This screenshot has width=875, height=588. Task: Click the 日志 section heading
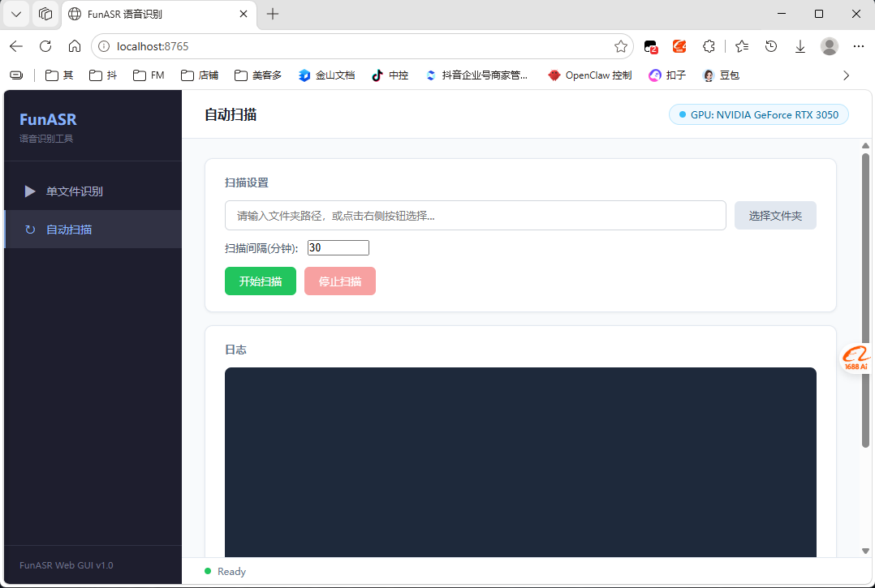pos(235,350)
